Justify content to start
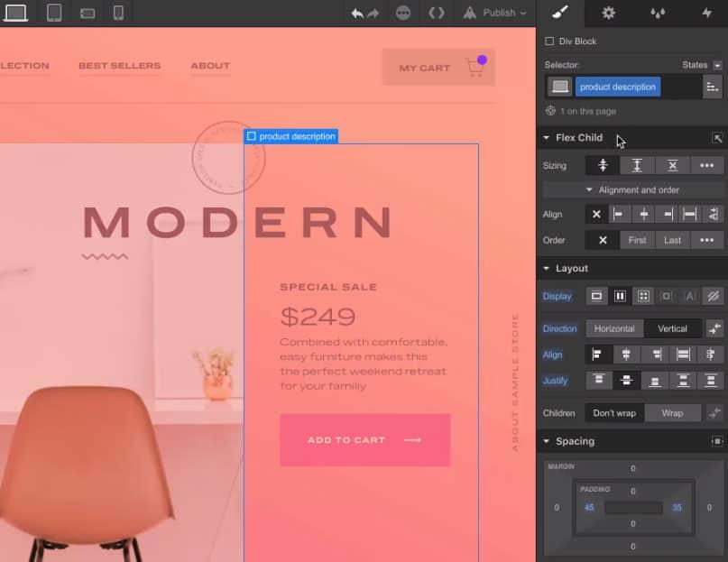728x562 pixels. (x=598, y=381)
